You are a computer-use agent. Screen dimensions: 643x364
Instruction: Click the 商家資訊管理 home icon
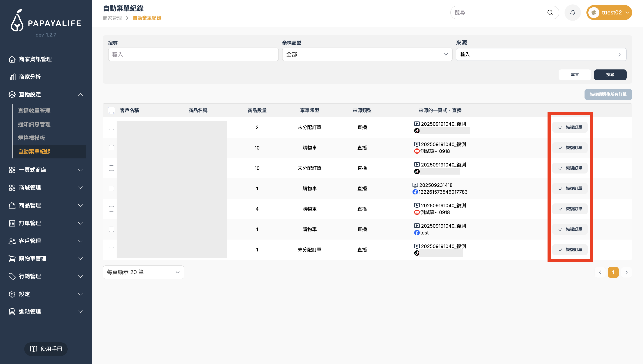coord(12,59)
